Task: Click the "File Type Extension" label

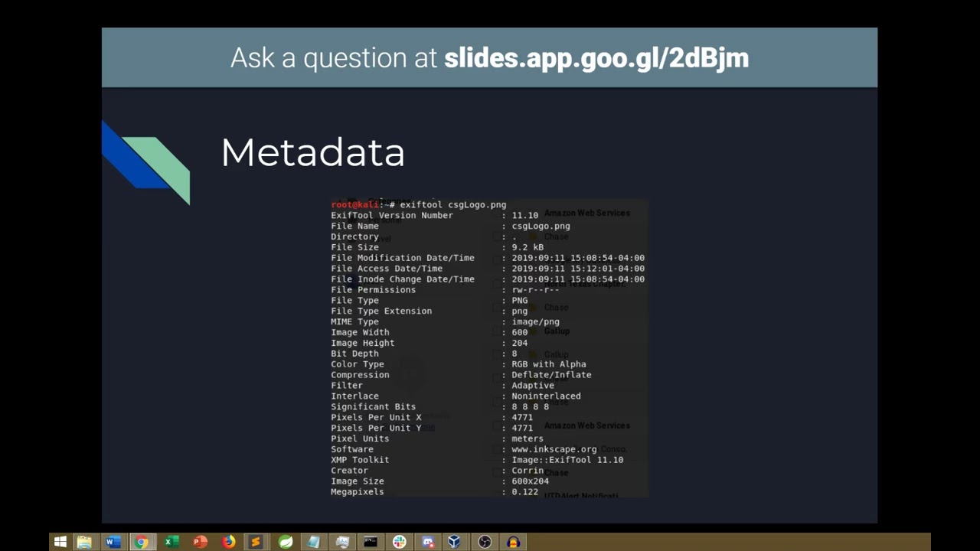Action: (381, 311)
